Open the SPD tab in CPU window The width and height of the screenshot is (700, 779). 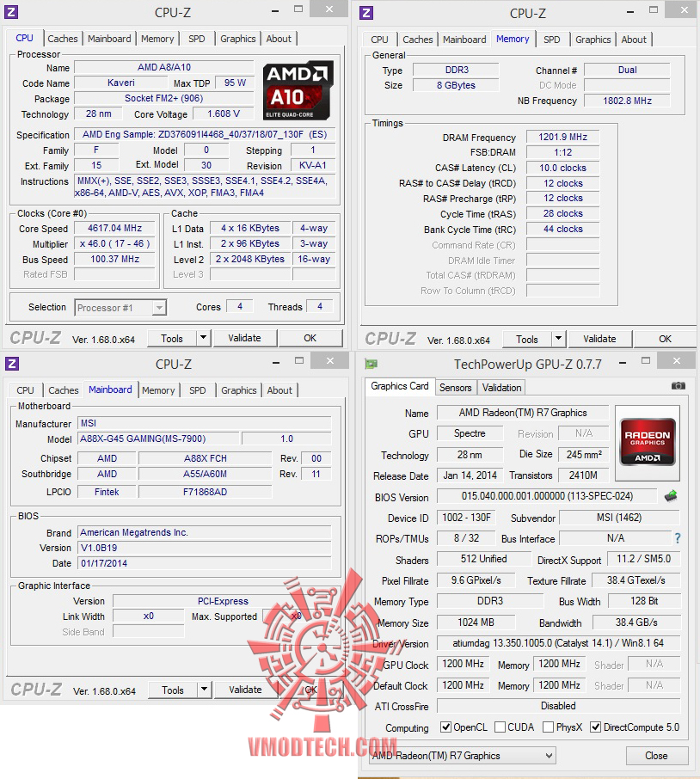(x=197, y=39)
